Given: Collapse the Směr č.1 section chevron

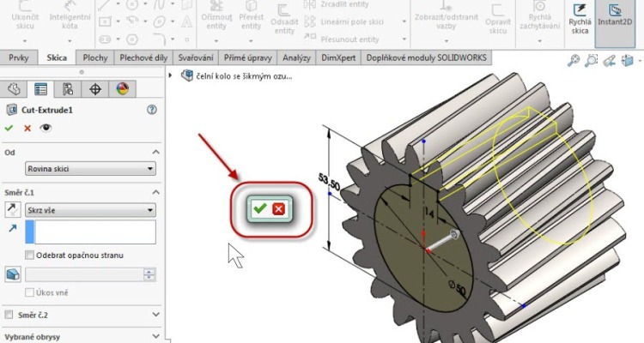Looking at the screenshot, I should pos(155,192).
